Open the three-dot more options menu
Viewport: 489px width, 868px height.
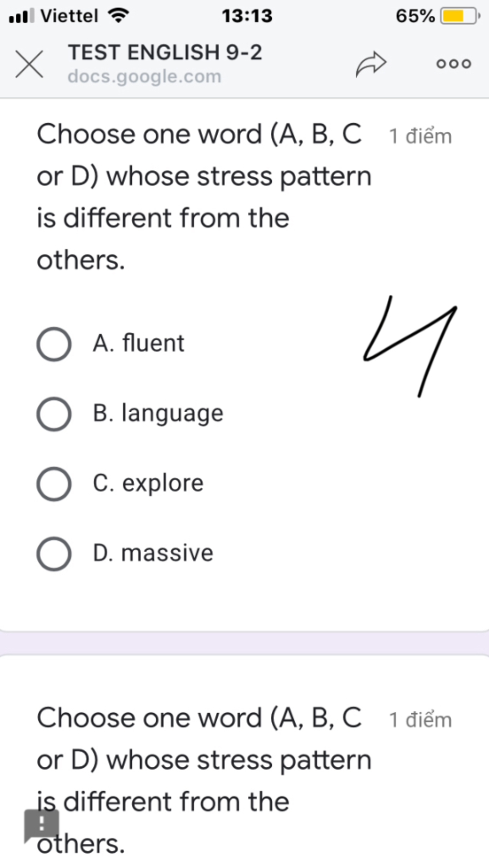click(454, 64)
